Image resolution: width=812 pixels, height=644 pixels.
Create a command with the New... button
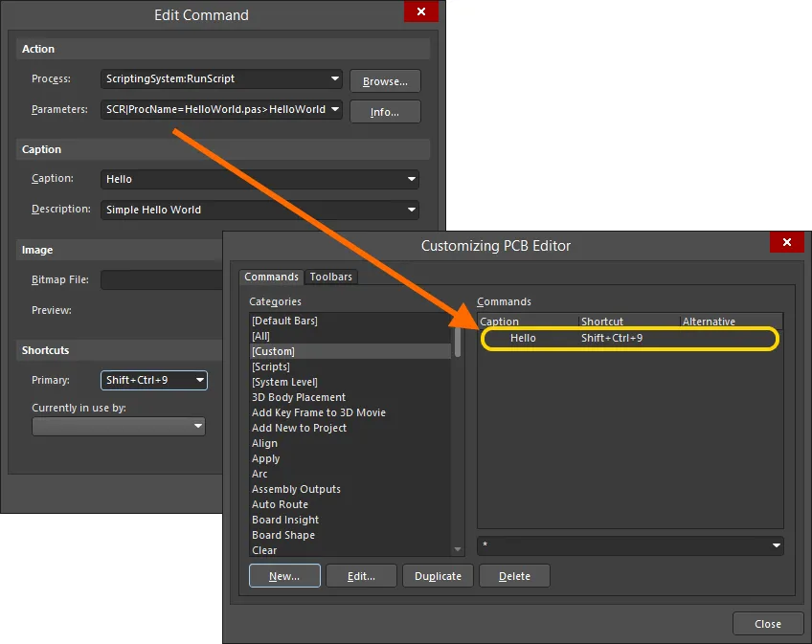(x=284, y=576)
